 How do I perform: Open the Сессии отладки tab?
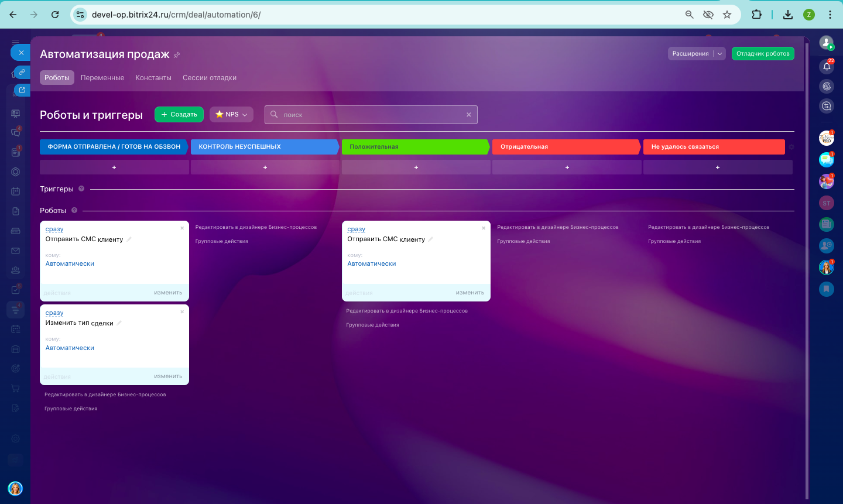point(210,78)
